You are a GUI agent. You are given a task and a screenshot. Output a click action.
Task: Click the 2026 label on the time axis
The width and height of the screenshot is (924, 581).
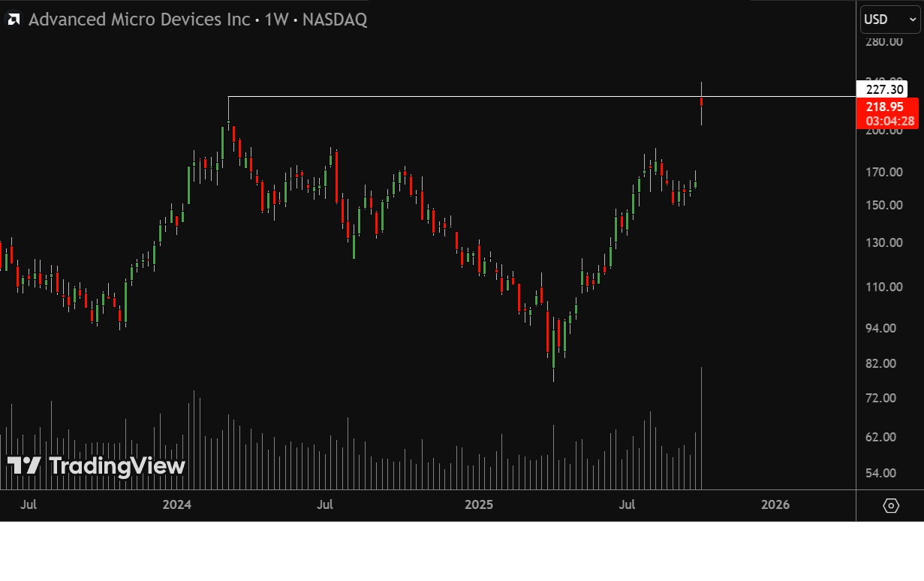click(775, 504)
